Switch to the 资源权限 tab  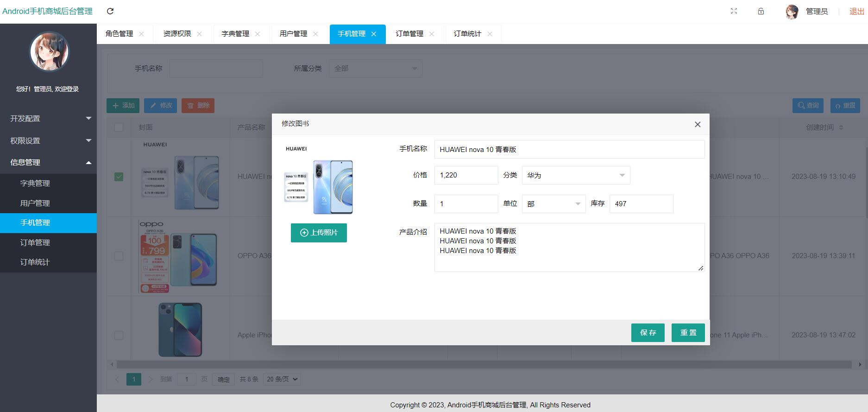tap(177, 34)
